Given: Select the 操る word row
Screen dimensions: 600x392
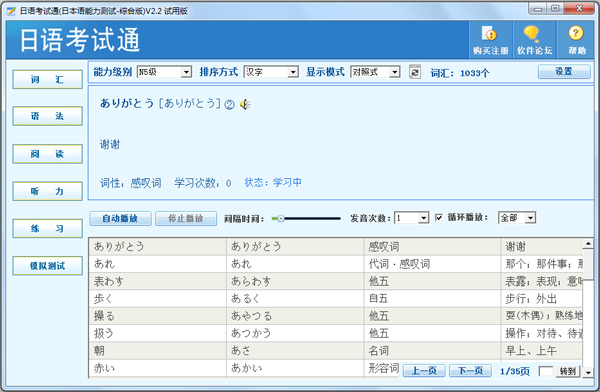Looking at the screenshot, I should click(336, 316).
